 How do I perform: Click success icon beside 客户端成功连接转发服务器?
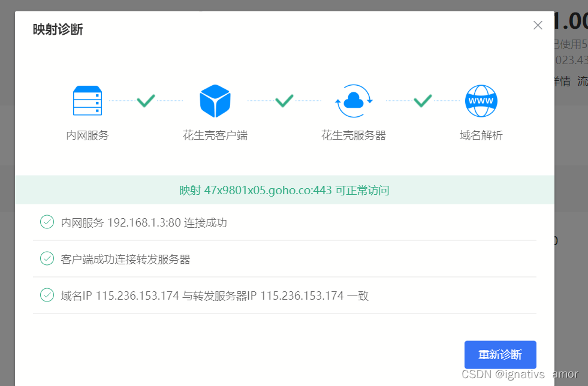(x=47, y=258)
